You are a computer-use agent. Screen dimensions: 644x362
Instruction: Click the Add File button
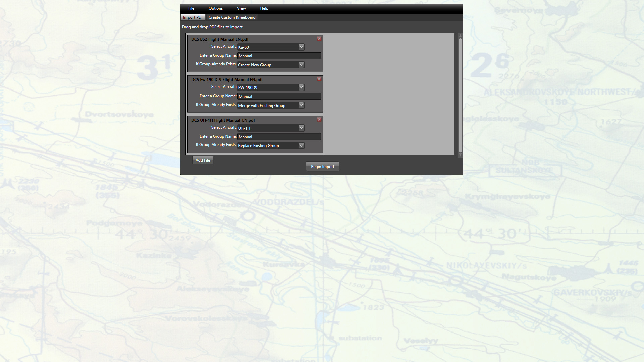pyautogui.click(x=202, y=160)
